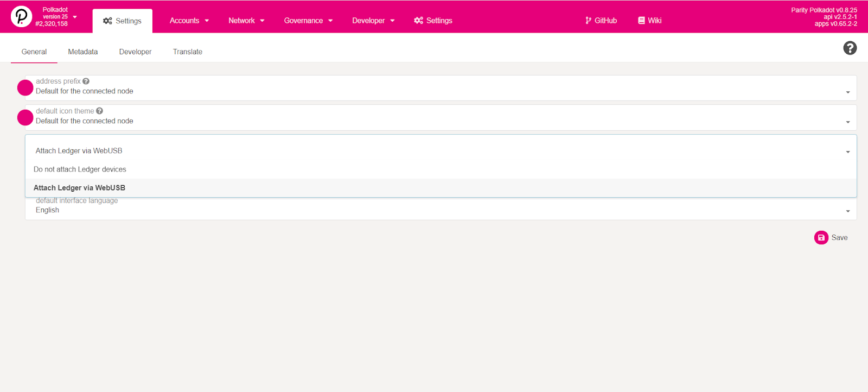Open the Accounts menu

pos(189,21)
